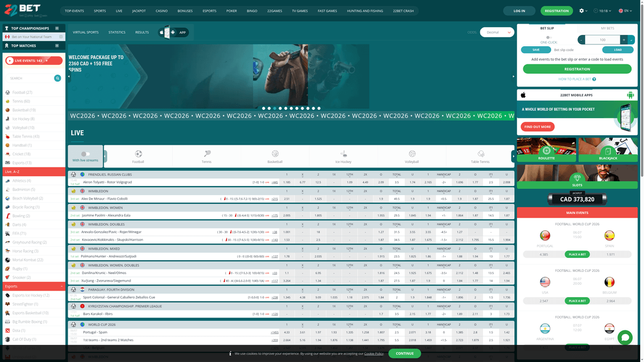Select the third promo banner carousel dot
644x362 pixels.
[x=274, y=108]
